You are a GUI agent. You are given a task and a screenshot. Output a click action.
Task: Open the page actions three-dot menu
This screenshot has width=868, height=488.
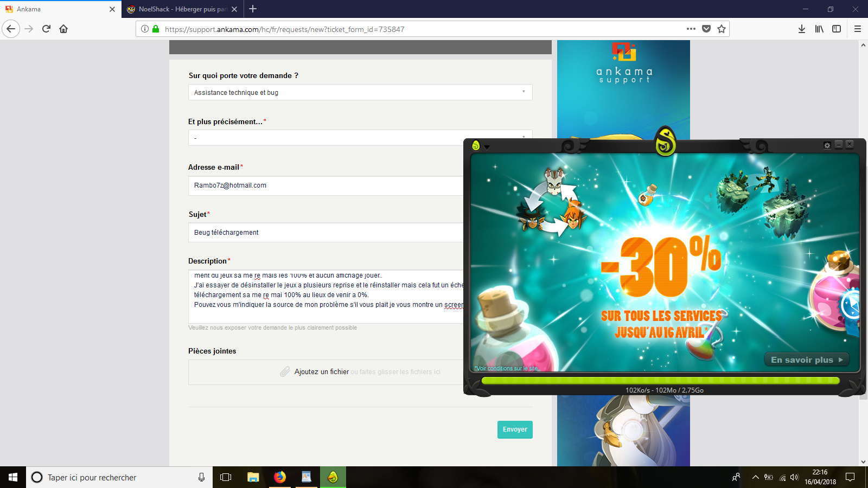691,29
